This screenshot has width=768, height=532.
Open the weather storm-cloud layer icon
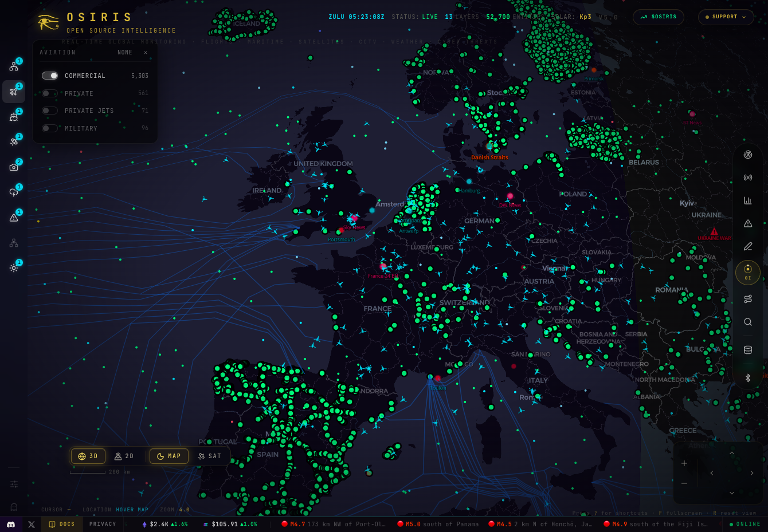pyautogui.click(x=14, y=192)
